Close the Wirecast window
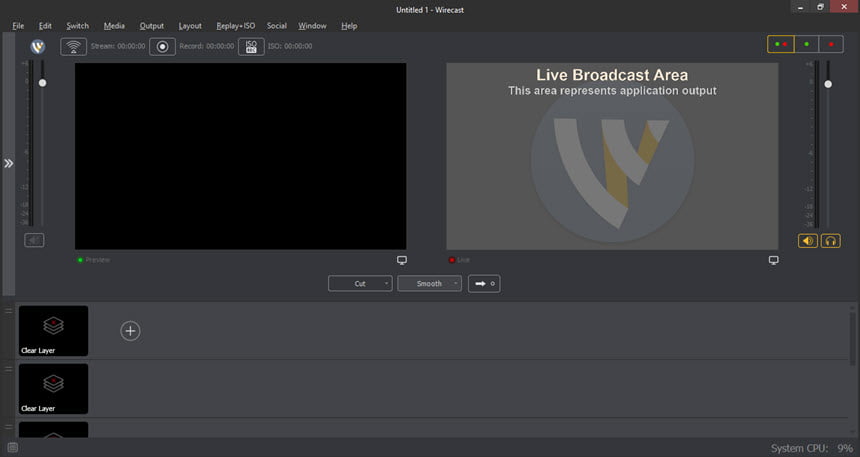The image size is (860, 457). click(845, 7)
